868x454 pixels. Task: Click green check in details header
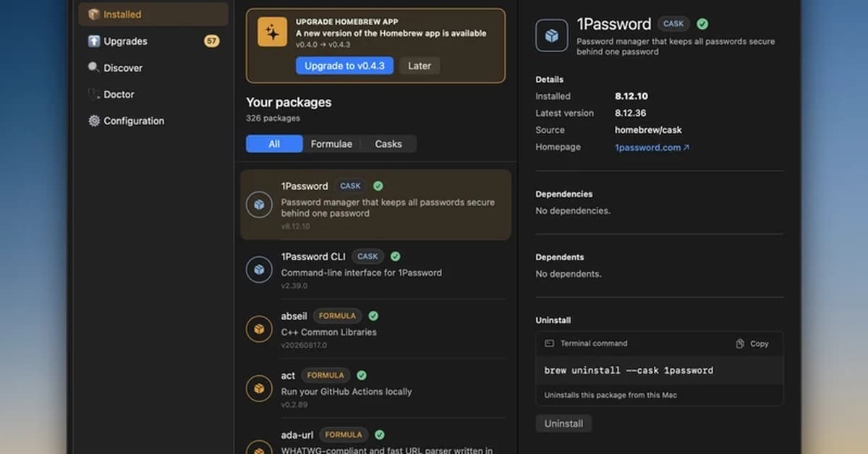coord(702,24)
